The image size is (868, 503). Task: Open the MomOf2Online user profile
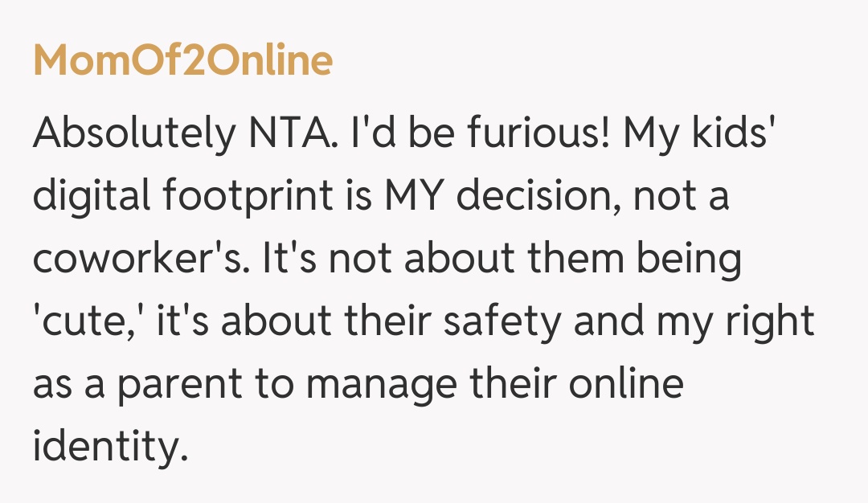pos(182,62)
